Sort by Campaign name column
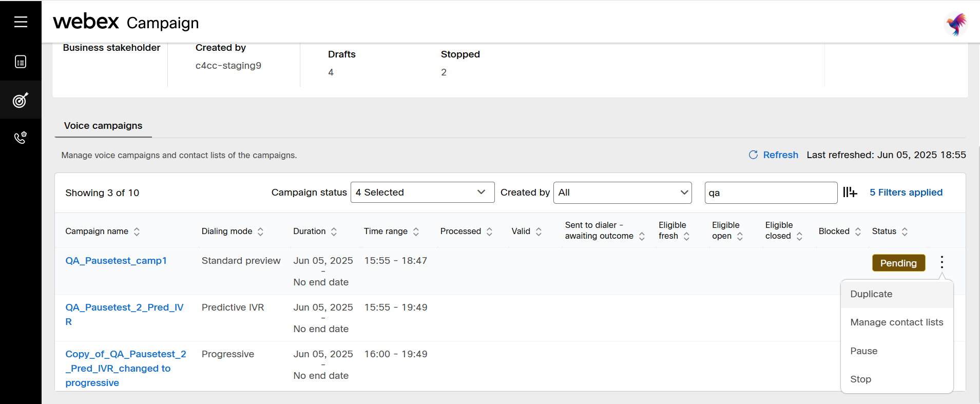This screenshot has width=980, height=404. coord(137,232)
